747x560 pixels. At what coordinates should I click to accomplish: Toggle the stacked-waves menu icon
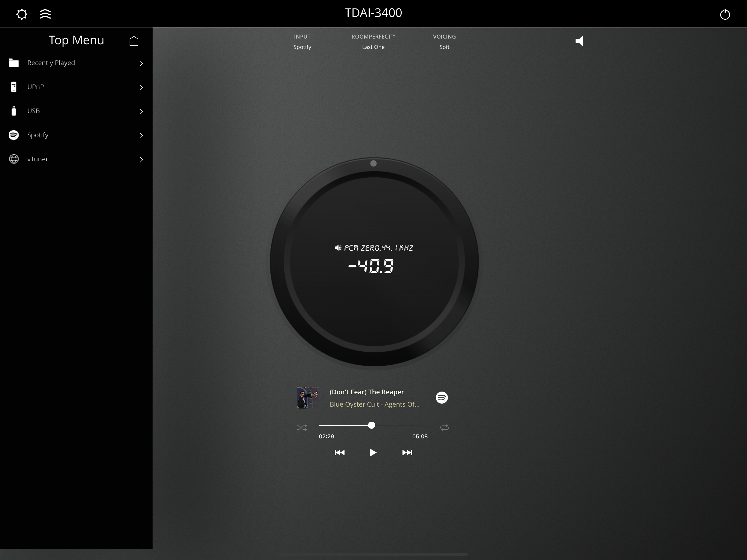pos(45,14)
